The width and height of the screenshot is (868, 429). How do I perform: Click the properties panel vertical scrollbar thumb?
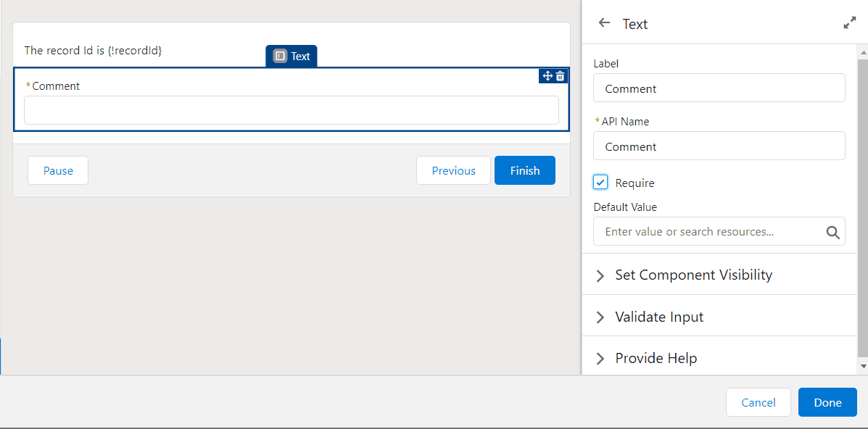863,207
